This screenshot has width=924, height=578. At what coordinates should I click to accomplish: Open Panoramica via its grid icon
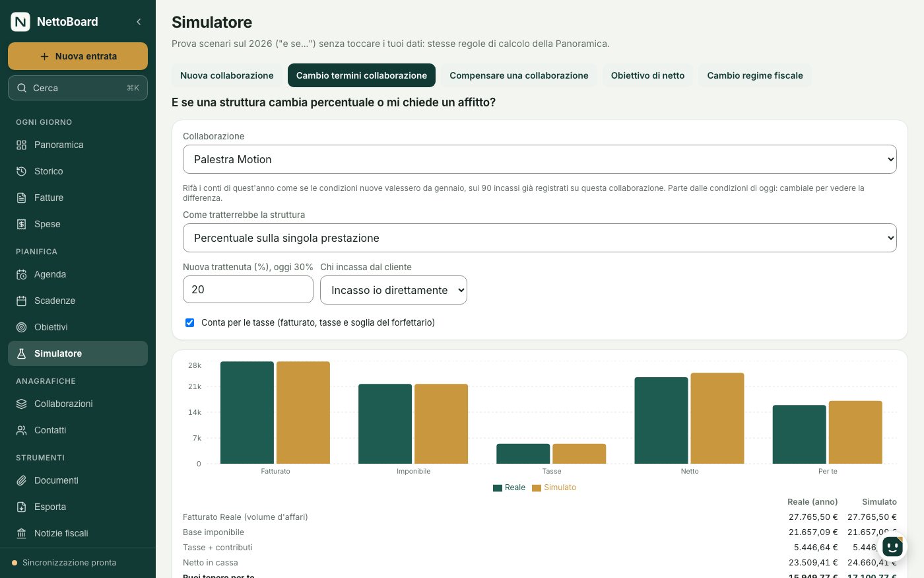[21, 145]
